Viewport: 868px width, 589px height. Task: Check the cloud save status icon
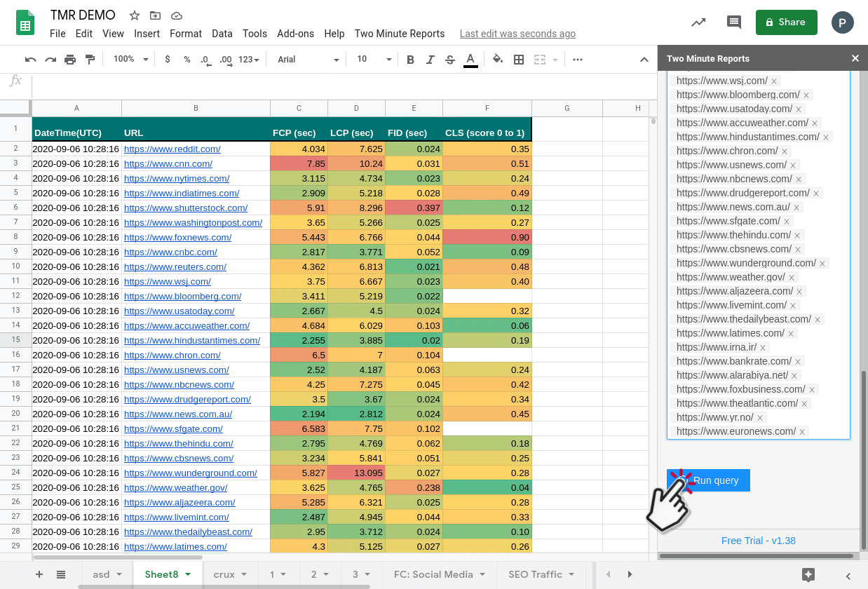[176, 15]
